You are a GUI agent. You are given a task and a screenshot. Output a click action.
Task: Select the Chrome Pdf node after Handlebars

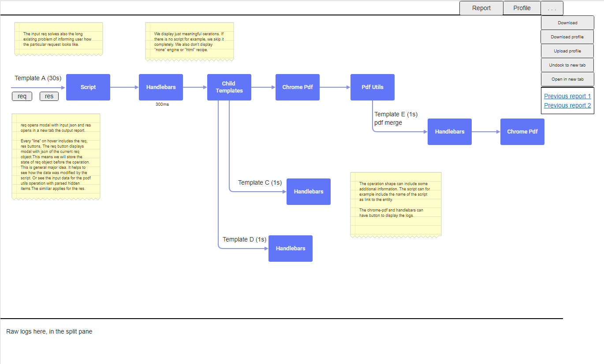(x=297, y=87)
